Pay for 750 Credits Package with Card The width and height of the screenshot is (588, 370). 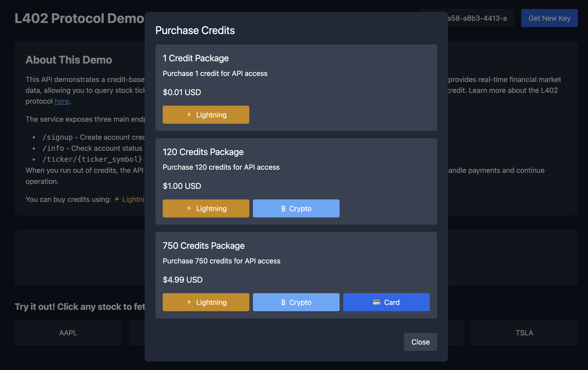pos(386,302)
